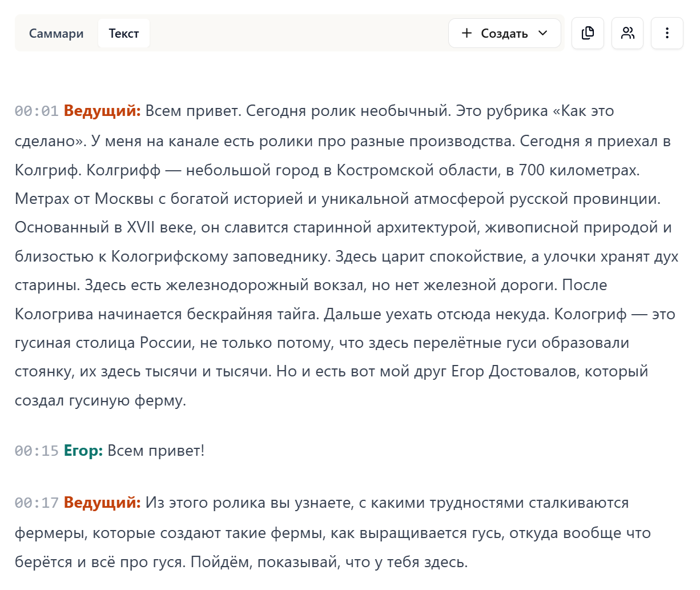The image size is (700, 590).
Task: Click the speaker name Егор
Action: 83,451
